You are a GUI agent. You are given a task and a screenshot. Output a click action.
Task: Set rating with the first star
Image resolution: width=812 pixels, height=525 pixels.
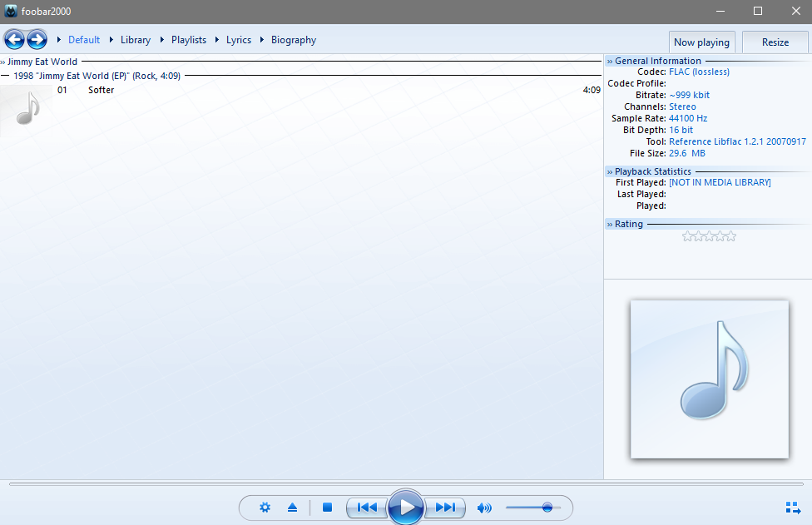688,236
